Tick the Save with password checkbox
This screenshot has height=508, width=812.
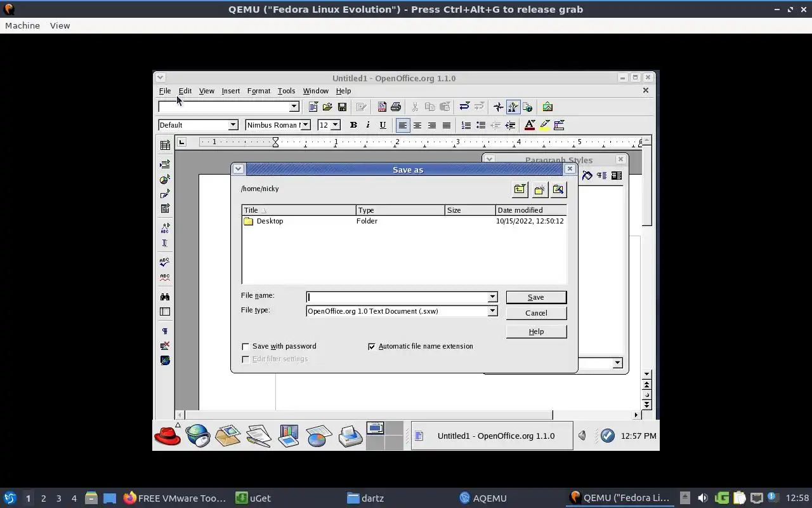pos(246,347)
